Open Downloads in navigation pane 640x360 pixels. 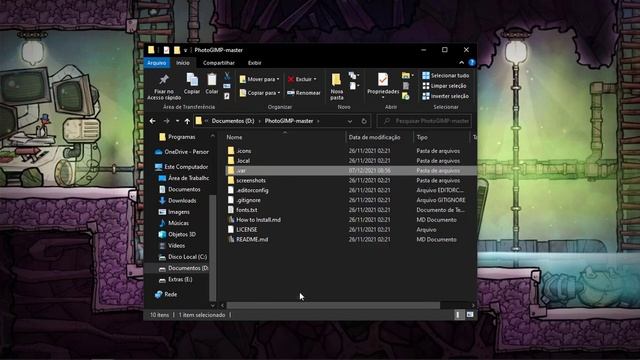pos(177,201)
